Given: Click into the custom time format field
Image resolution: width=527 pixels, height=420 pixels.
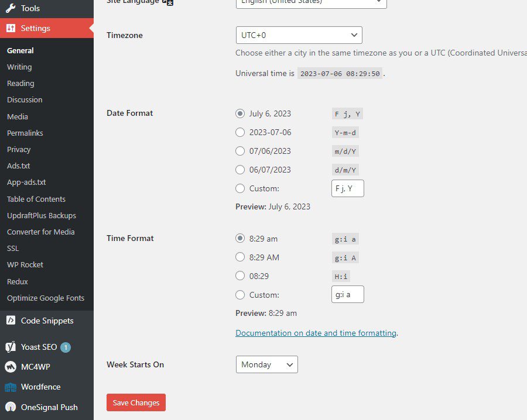Looking at the screenshot, I should tap(347, 295).
